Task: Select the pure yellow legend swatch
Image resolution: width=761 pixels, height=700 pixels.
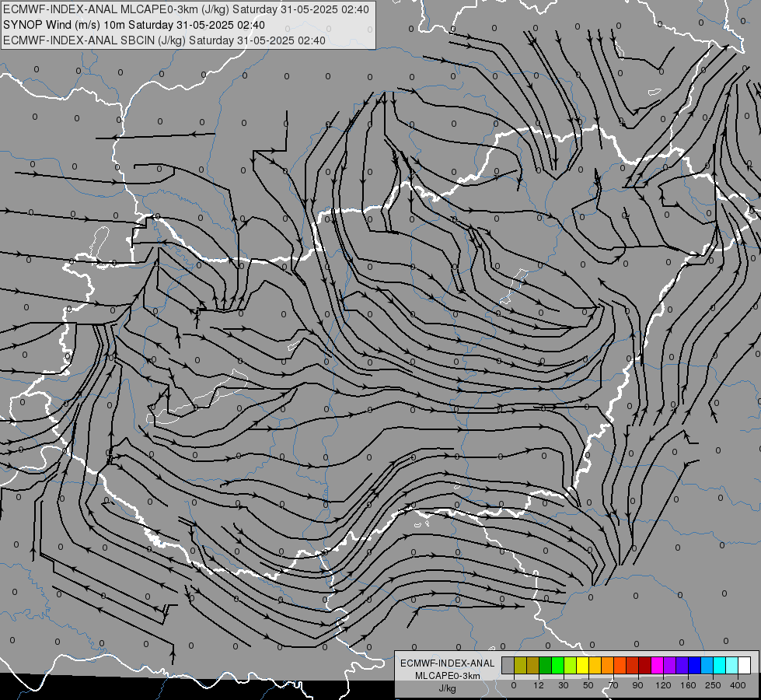Action: 583,665
